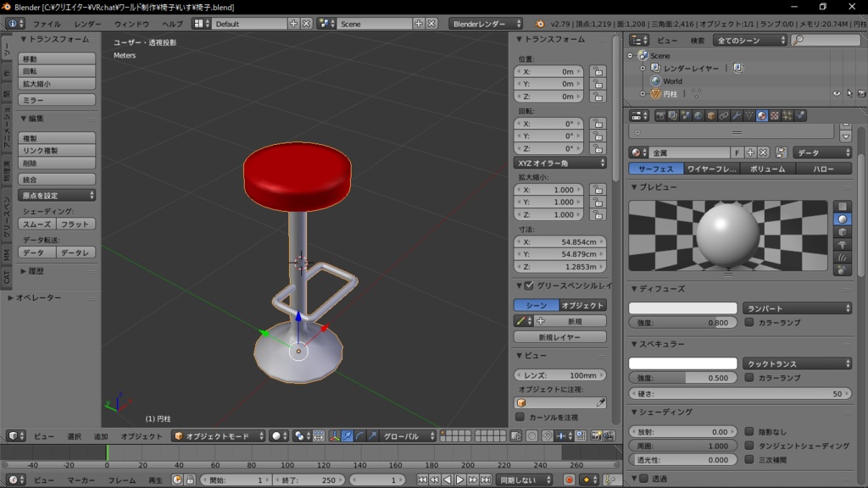The width and height of the screenshot is (868, 488).
Task: Open the World properties globe tab
Action: (x=698, y=115)
